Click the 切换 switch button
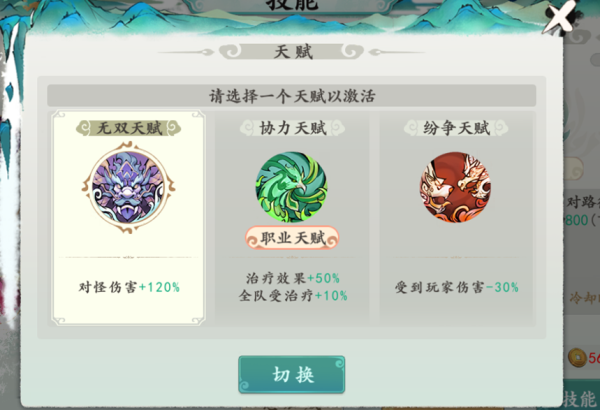 (x=292, y=374)
